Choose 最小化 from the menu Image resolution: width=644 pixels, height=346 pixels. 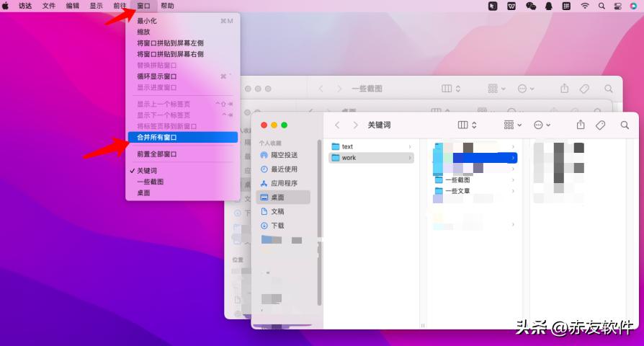click(x=183, y=21)
